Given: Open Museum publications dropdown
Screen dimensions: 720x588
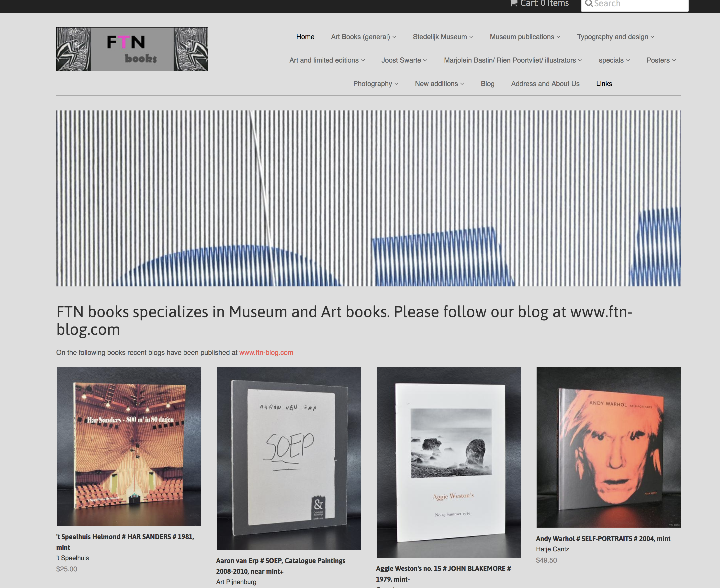Looking at the screenshot, I should (x=524, y=37).
